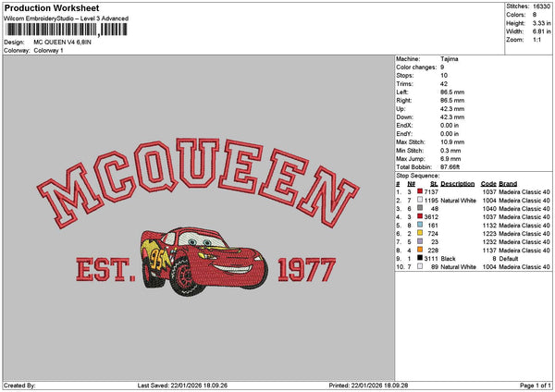Screen dimensions: 555x392
Task: Click stitch count '1195' in row 2
Action: pos(431,201)
